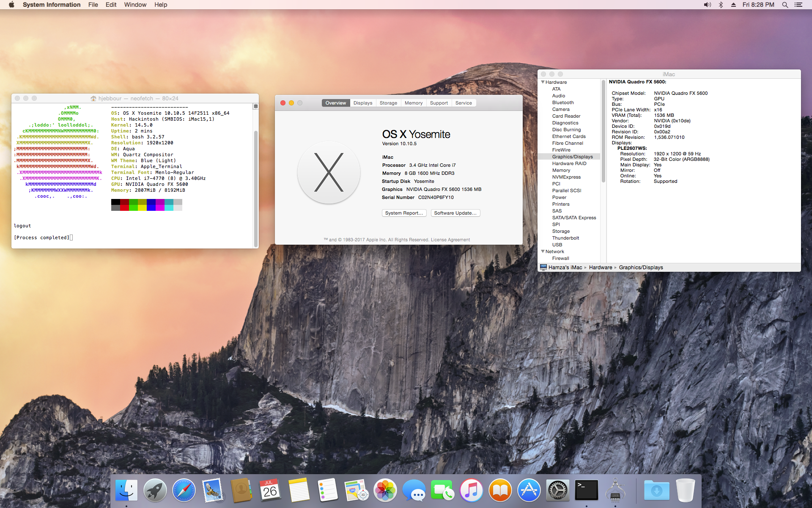Open the File menu
Viewport: 812px width, 508px height.
pyautogui.click(x=93, y=5)
